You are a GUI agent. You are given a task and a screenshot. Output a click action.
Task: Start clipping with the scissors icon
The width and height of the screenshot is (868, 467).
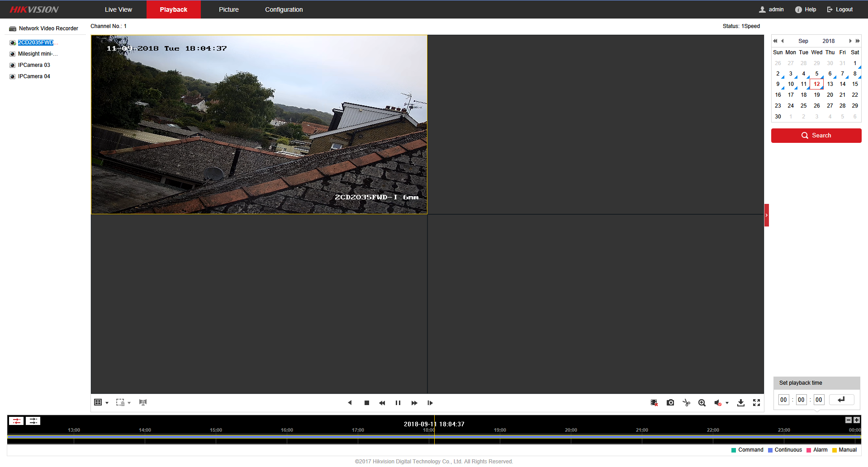pos(686,403)
